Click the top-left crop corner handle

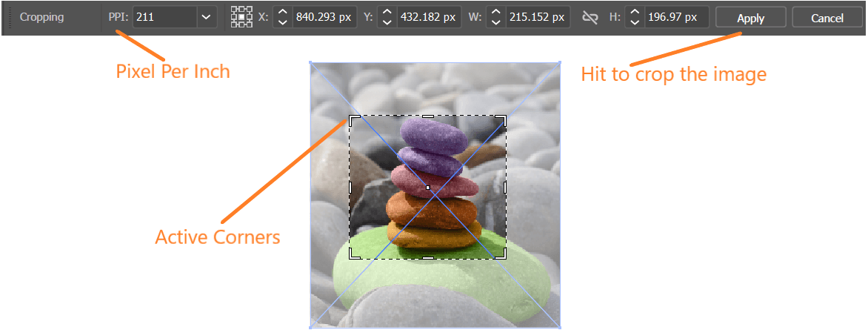point(352,119)
